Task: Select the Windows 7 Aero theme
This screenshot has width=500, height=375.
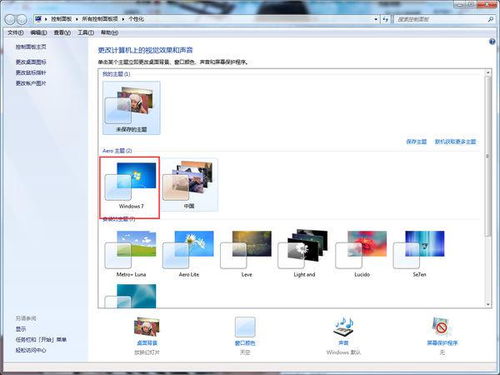Action: coord(130,187)
